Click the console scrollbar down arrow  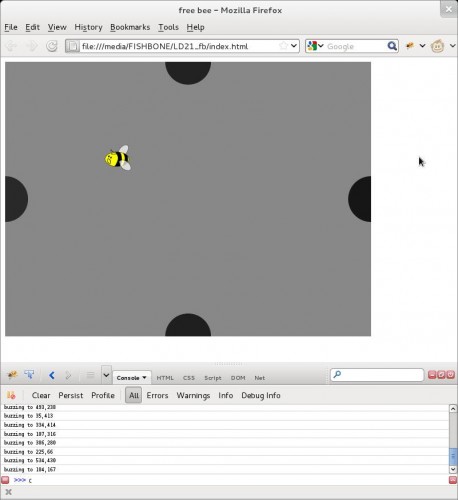pos(453,469)
